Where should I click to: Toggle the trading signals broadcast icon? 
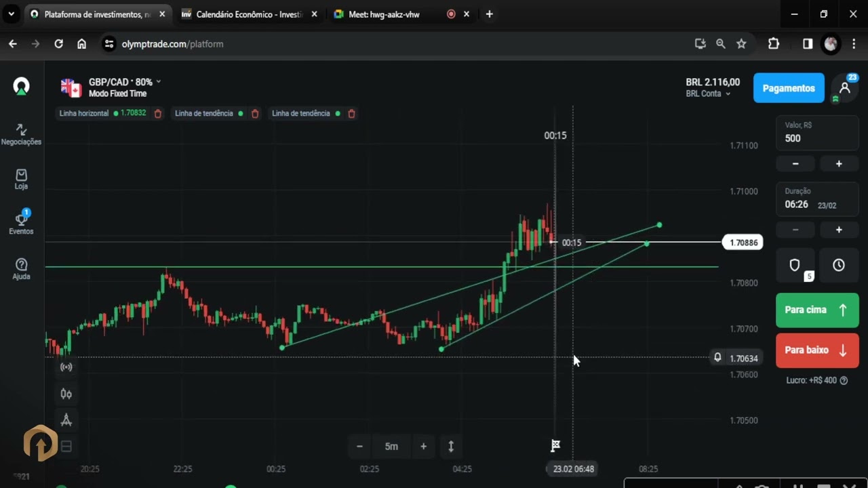coord(66,367)
